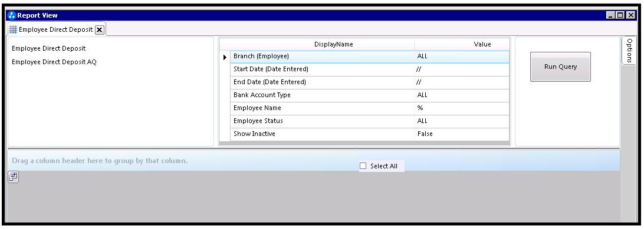Click the row indicator arrow beside Branch (Employee)
Screen dimensions: 644x229
coord(225,57)
